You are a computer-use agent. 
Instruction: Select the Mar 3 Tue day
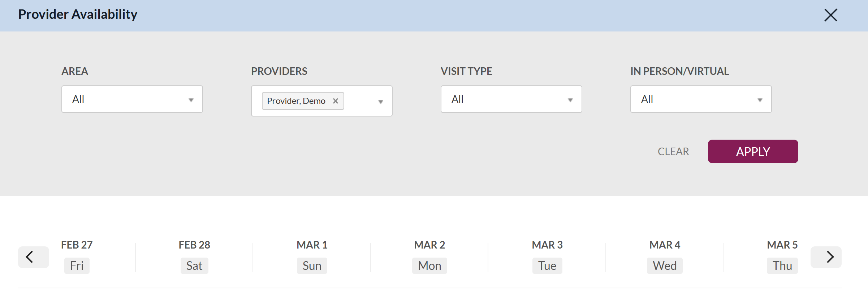coord(547,256)
